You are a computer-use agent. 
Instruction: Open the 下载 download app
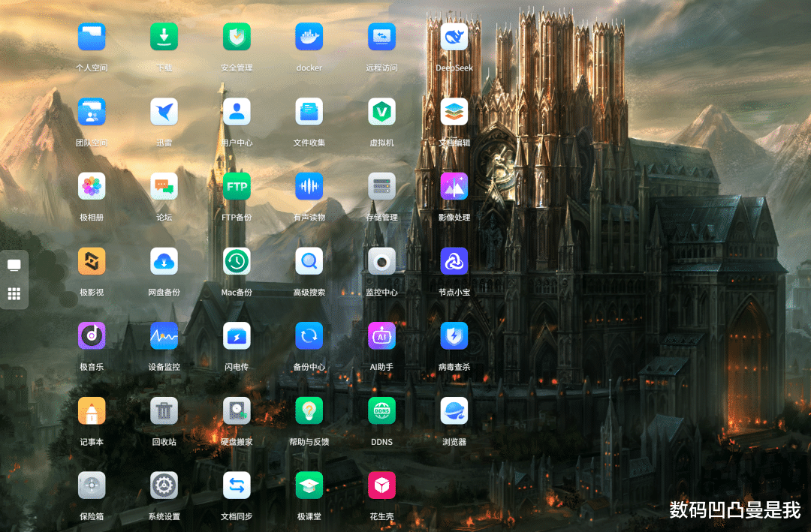[x=164, y=37]
